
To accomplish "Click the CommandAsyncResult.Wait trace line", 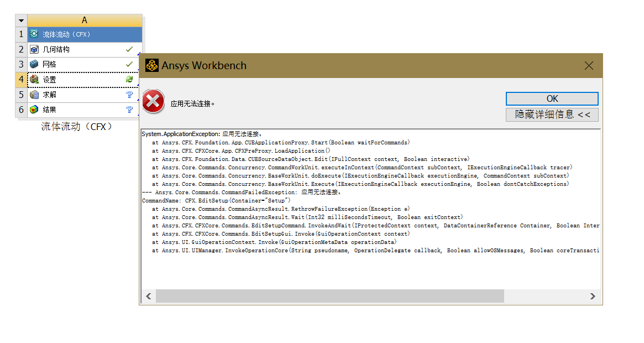I will tap(307, 217).
